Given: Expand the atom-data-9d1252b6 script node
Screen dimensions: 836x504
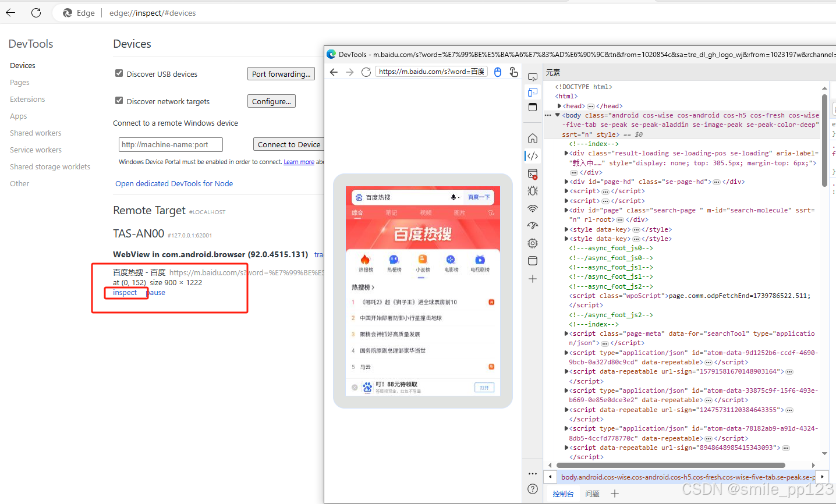Looking at the screenshot, I should (x=566, y=353).
